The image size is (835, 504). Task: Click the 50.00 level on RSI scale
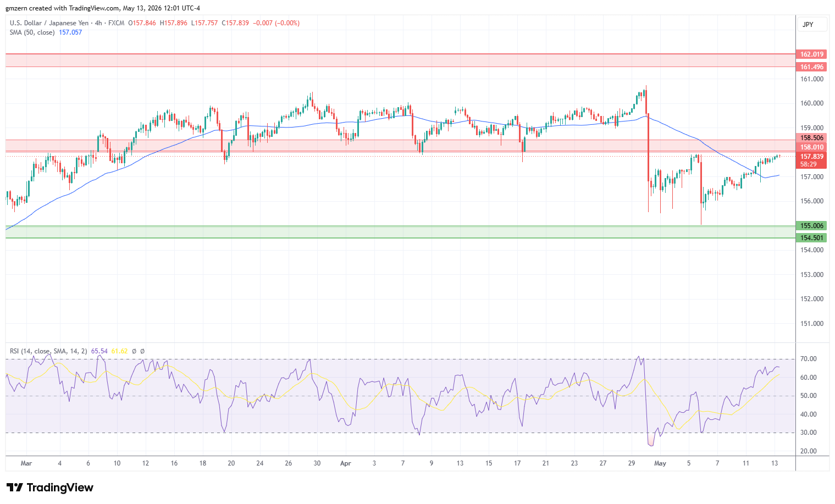click(809, 396)
